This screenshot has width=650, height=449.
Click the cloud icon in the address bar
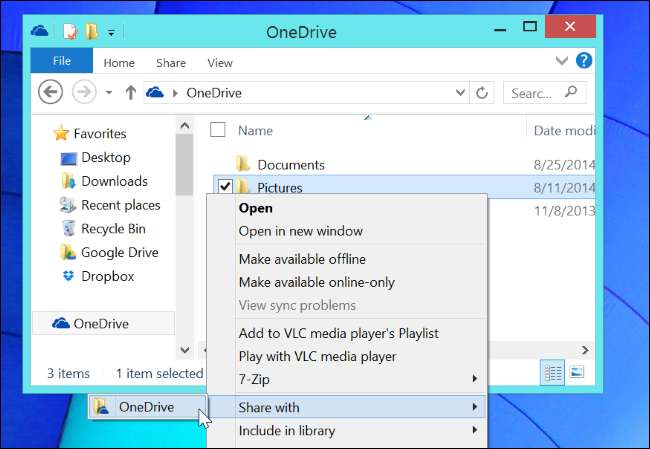[x=155, y=92]
